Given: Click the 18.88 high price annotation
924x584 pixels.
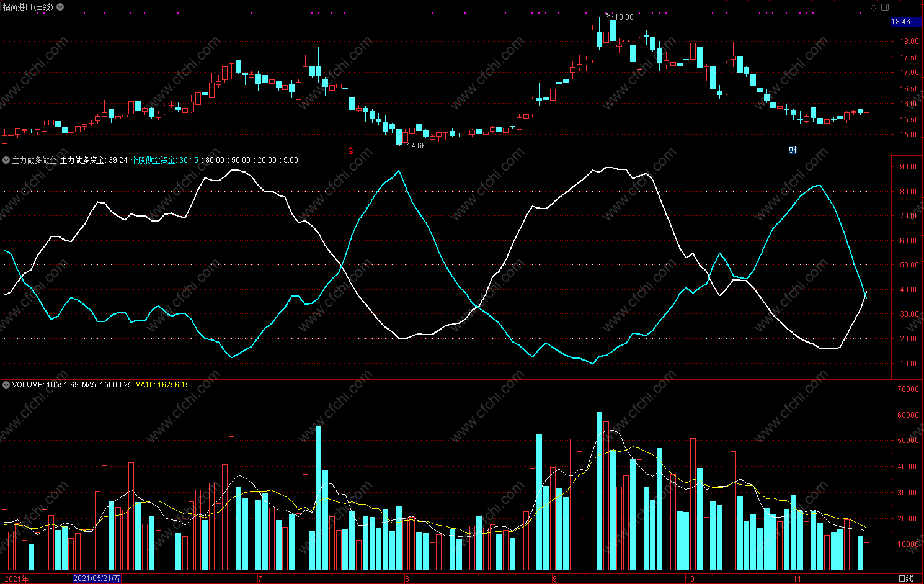Looking at the screenshot, I should coord(624,17).
